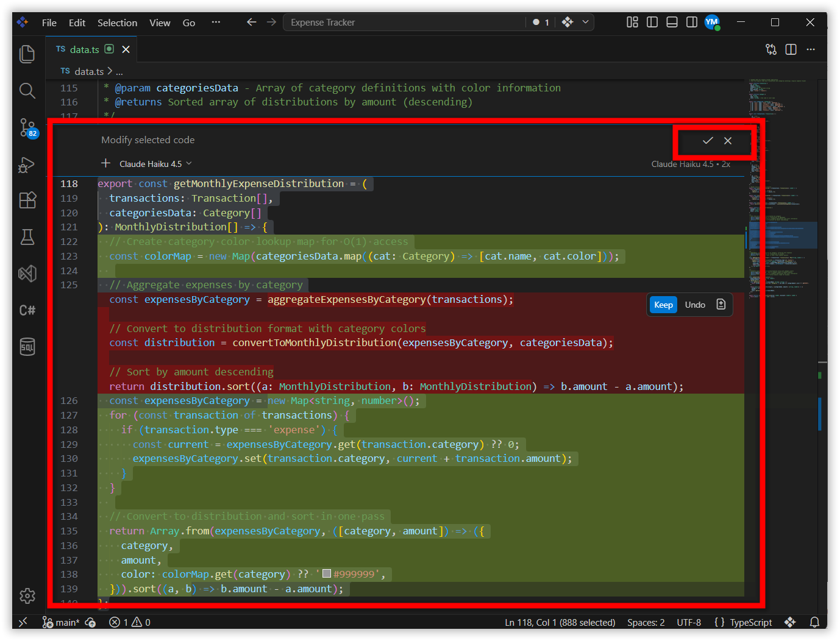Screen dimensions: 840x641
Task: Go back using the title bar arrow
Action: click(x=251, y=23)
